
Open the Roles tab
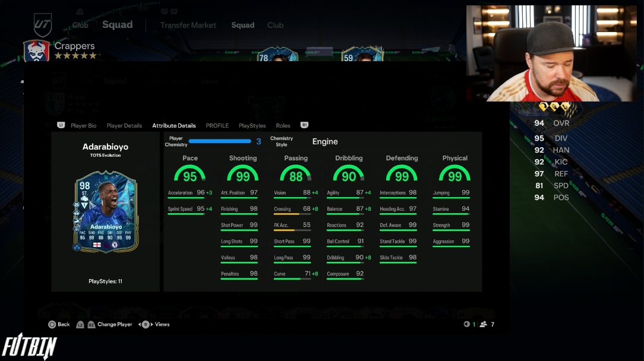click(x=283, y=126)
